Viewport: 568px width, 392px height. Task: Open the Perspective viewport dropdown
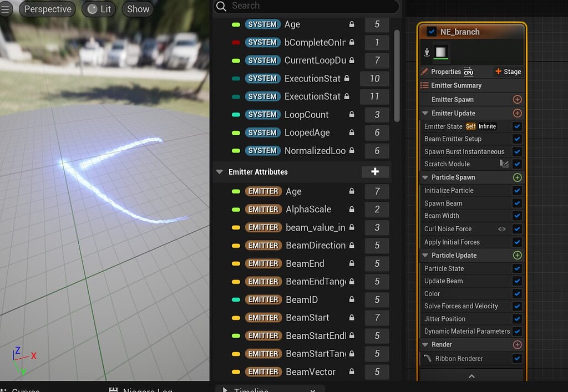coord(47,9)
